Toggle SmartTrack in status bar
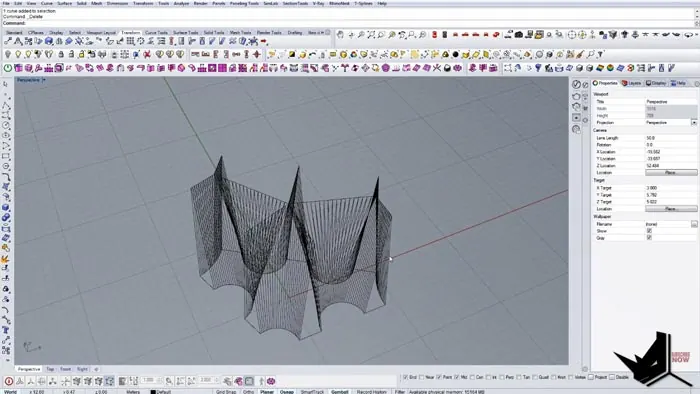Viewport: 700px width, 394px height. (312, 392)
